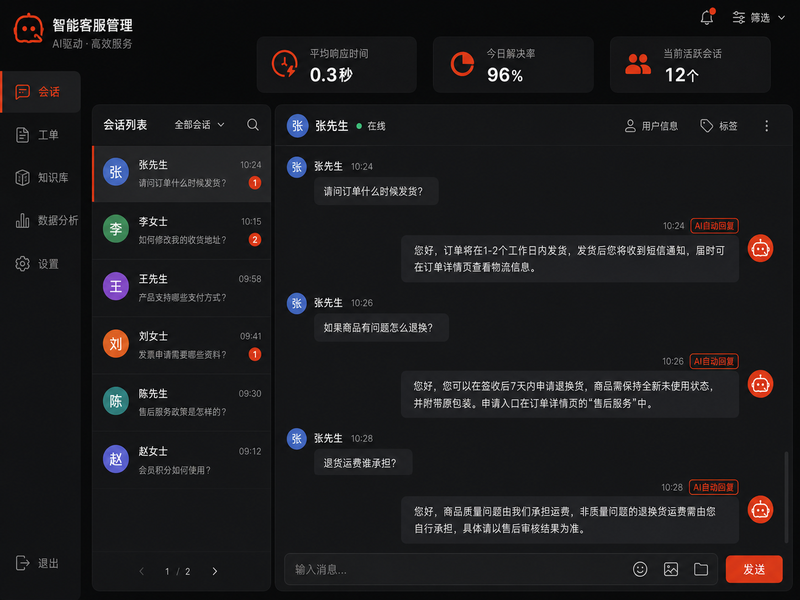Select the 会话 sidebar tab

click(x=41, y=92)
